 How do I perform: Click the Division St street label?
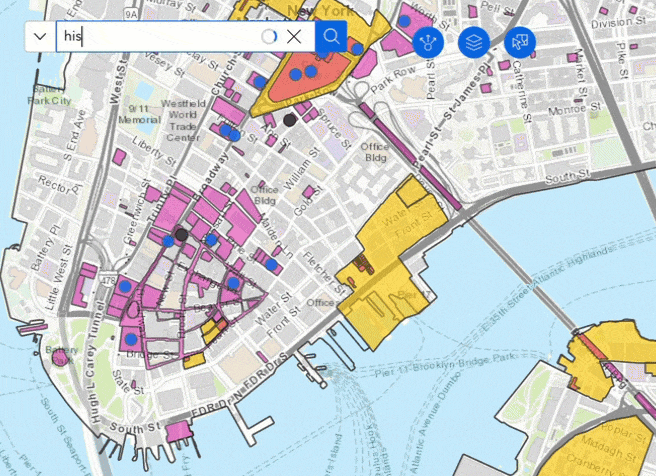(x=618, y=23)
